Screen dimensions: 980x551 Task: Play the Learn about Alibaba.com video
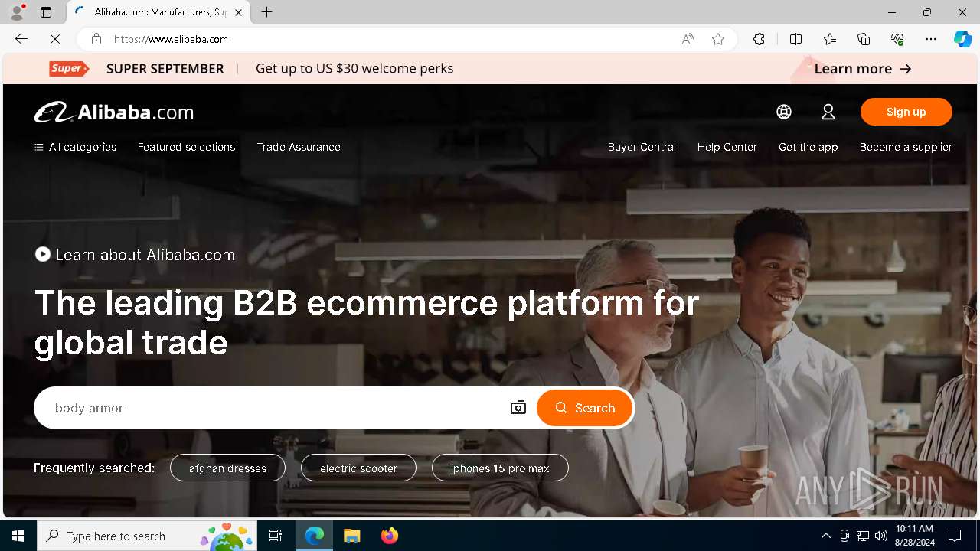tap(135, 255)
